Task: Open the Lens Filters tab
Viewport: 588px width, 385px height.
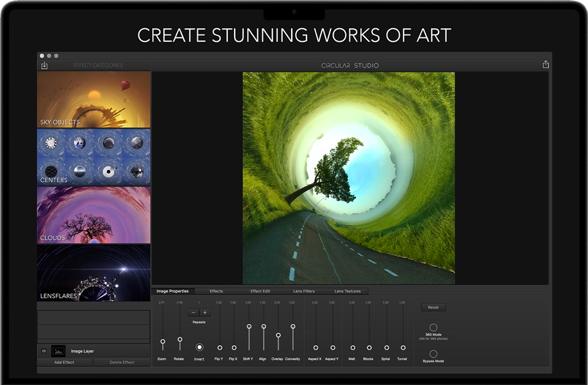Action: coord(304,291)
